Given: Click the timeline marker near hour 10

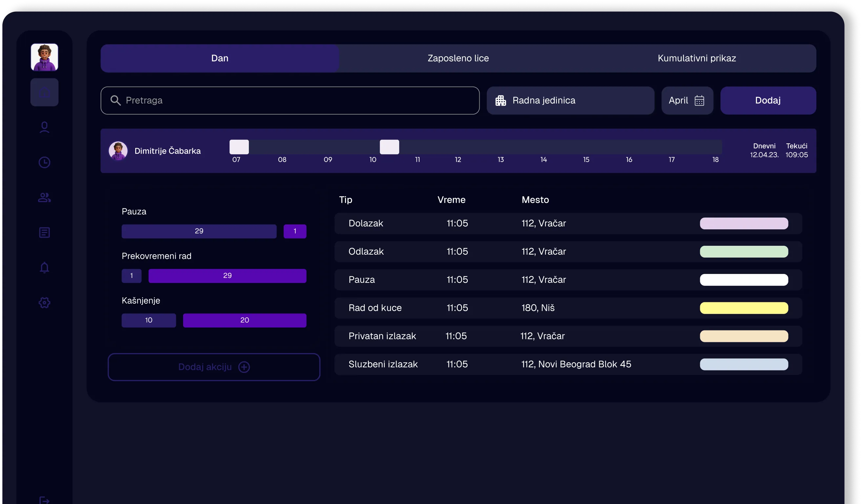Looking at the screenshot, I should click(x=389, y=147).
